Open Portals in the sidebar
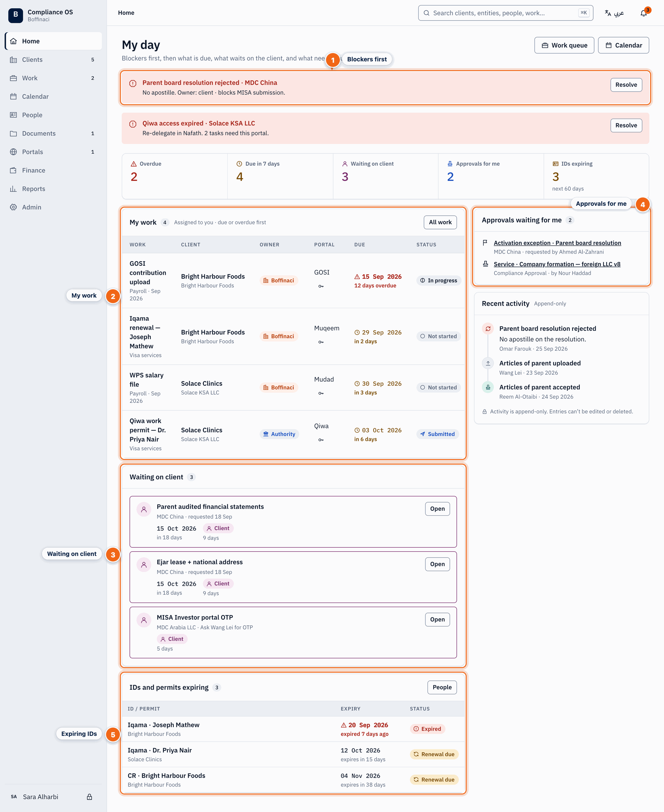Image resolution: width=664 pixels, height=812 pixels. coord(54,151)
